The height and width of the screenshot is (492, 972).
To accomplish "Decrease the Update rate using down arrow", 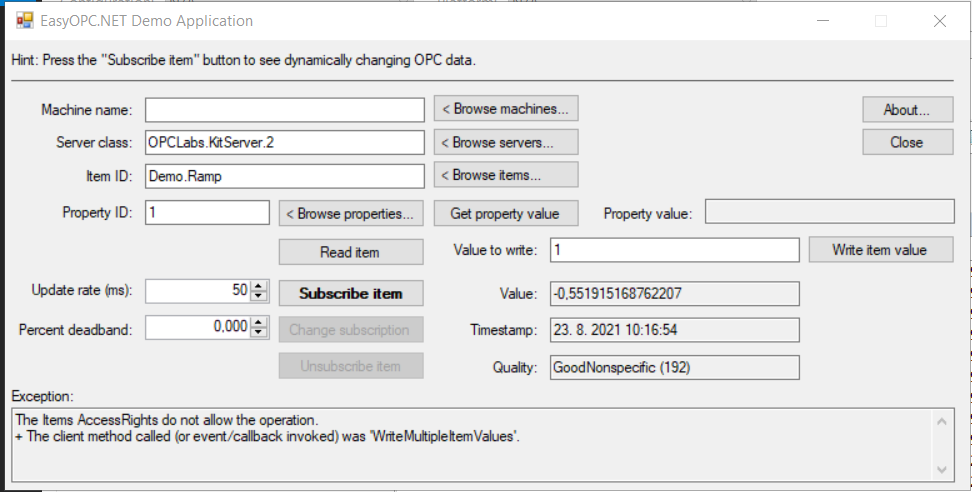I will [259, 296].
